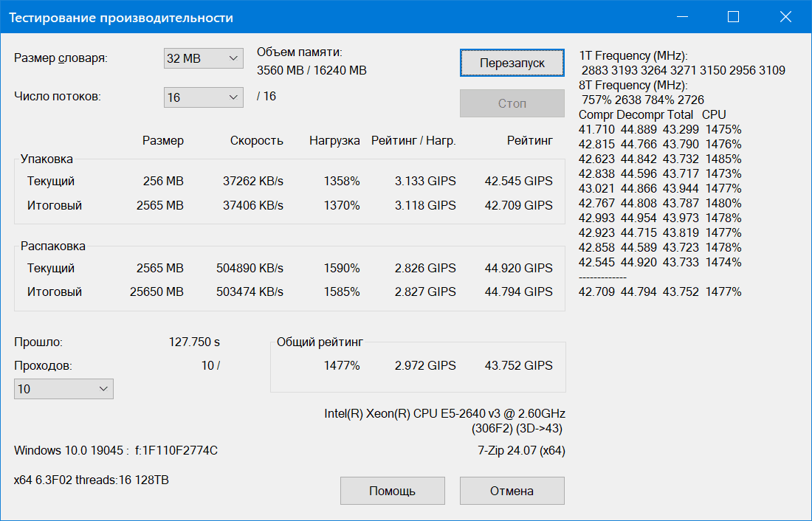
Task: Click the Число потоков label
Action: click(x=57, y=97)
